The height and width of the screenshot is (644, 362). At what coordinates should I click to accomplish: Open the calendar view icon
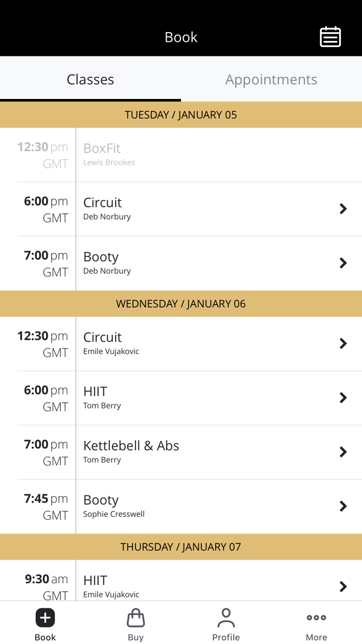pyautogui.click(x=330, y=37)
